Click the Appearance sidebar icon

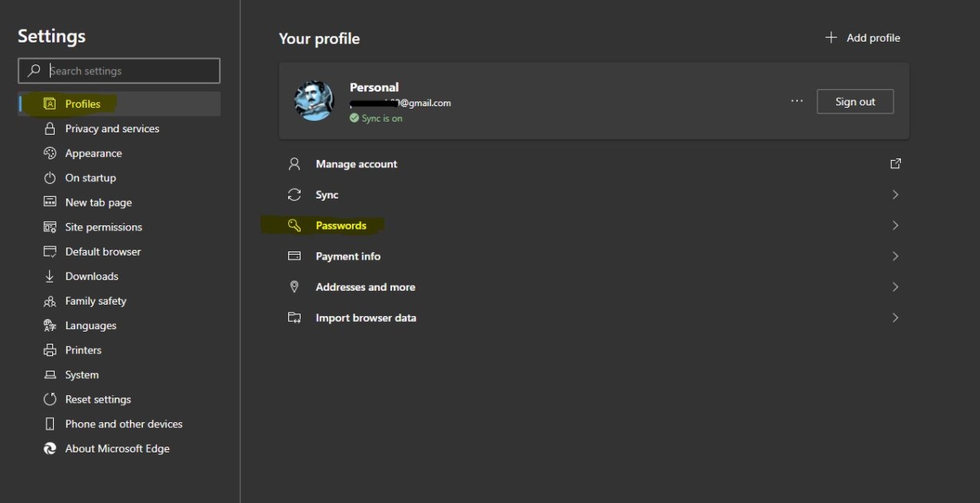[x=50, y=153]
